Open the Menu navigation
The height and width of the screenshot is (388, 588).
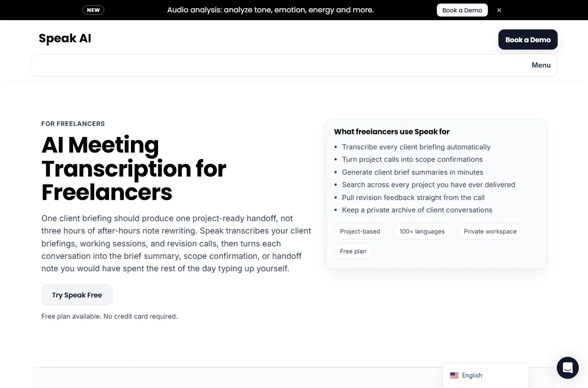pos(541,65)
